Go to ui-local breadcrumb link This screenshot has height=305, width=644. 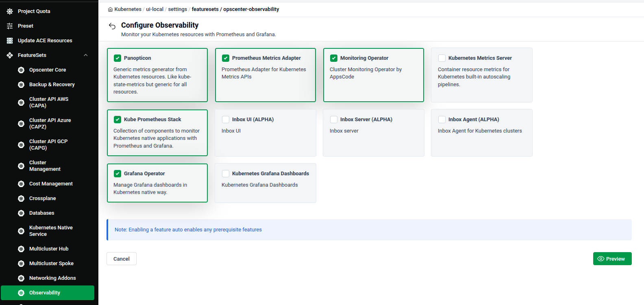click(155, 9)
